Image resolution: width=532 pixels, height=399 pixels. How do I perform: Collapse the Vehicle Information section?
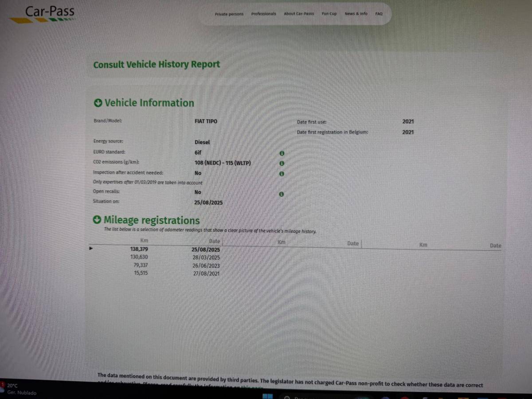(x=98, y=103)
